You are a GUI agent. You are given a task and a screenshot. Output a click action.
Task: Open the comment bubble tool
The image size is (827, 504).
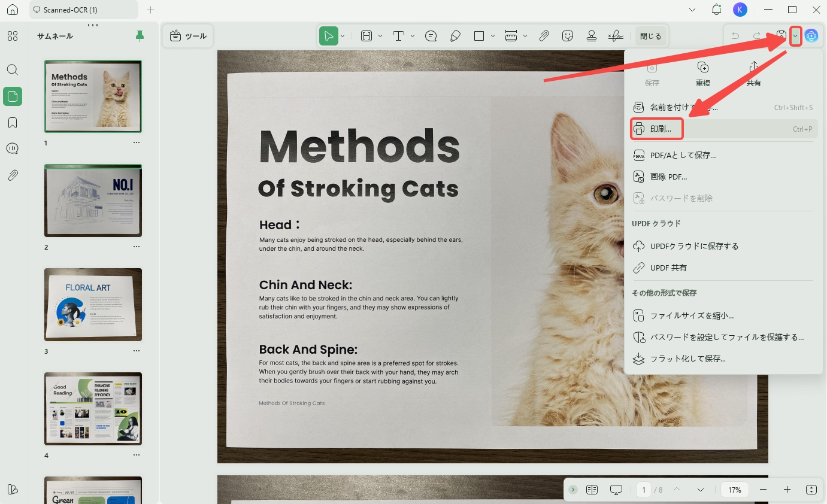431,36
